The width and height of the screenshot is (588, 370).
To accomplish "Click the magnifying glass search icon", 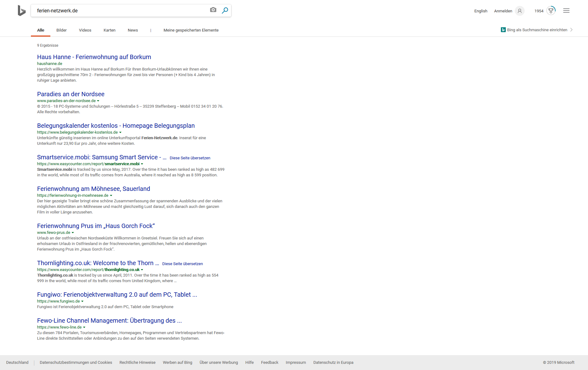I will [225, 11].
